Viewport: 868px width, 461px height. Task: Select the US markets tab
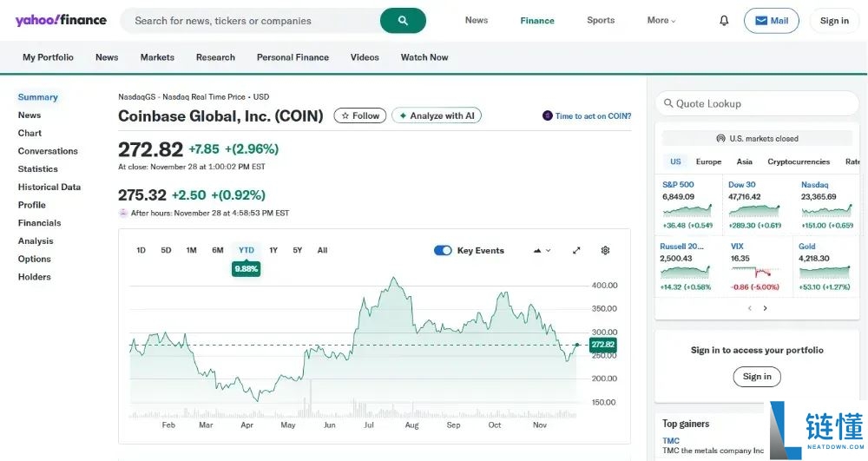[675, 161]
